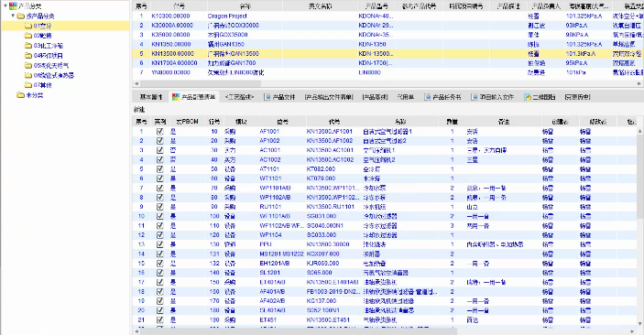Click the folder icon of 01空分
Screen dimensions: 644x335
(28, 26)
